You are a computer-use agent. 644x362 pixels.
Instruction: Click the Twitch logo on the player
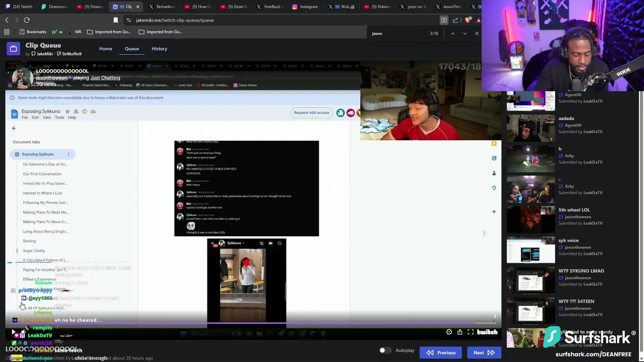(x=487, y=332)
